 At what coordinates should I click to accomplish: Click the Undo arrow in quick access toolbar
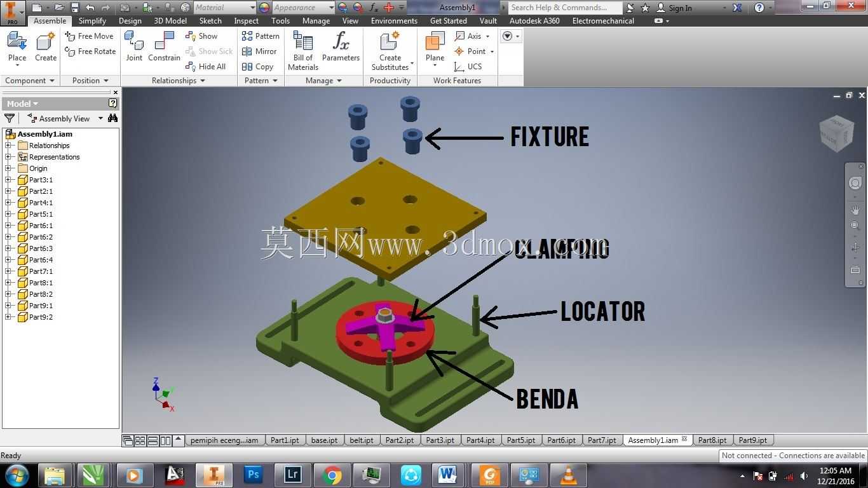pos(90,8)
